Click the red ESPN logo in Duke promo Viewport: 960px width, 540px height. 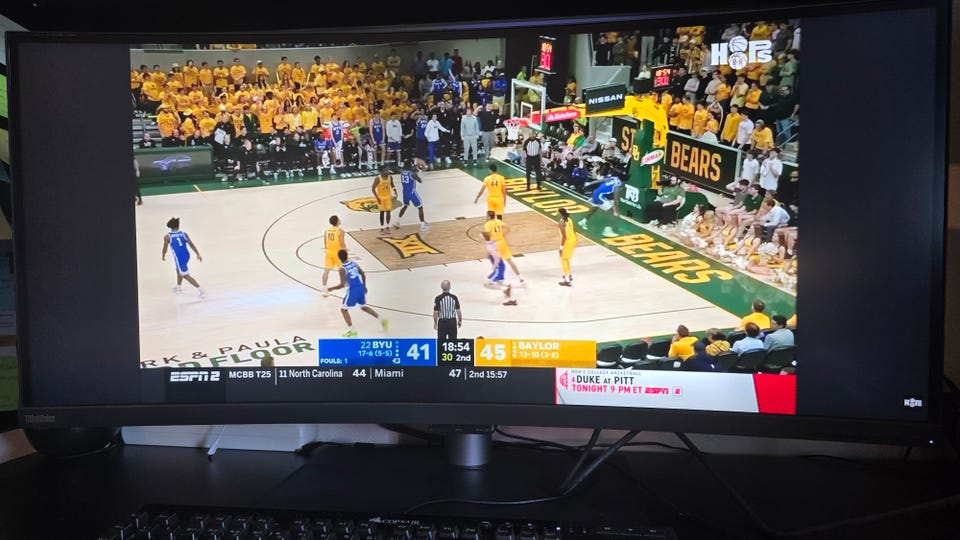[x=656, y=390]
